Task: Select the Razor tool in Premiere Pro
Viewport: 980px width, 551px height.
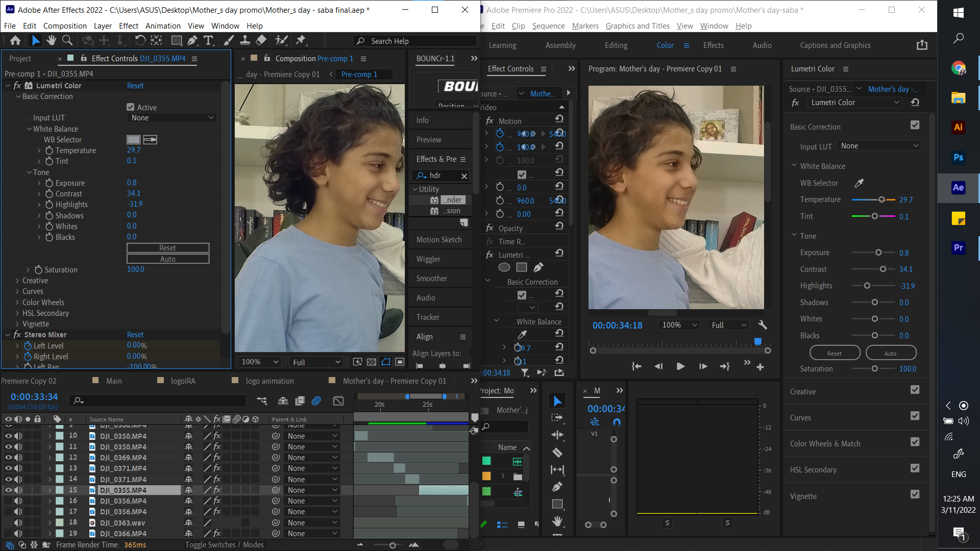Action: 557,453
